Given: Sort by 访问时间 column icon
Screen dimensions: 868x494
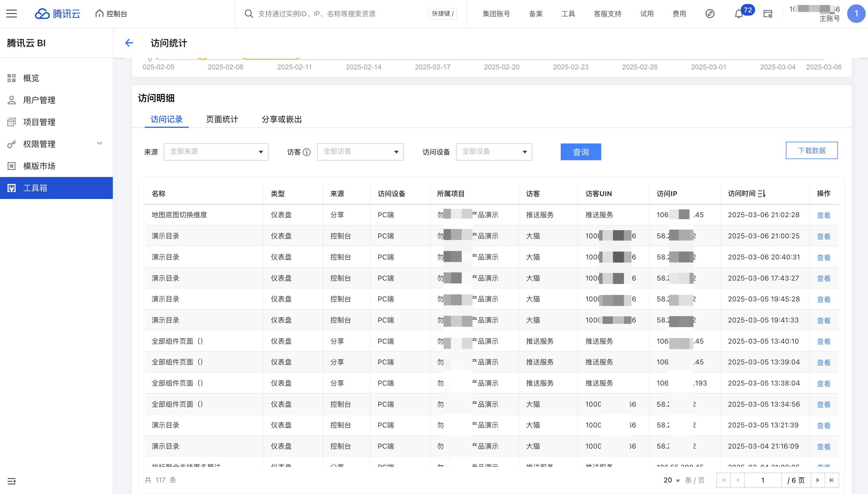Looking at the screenshot, I should 762,193.
